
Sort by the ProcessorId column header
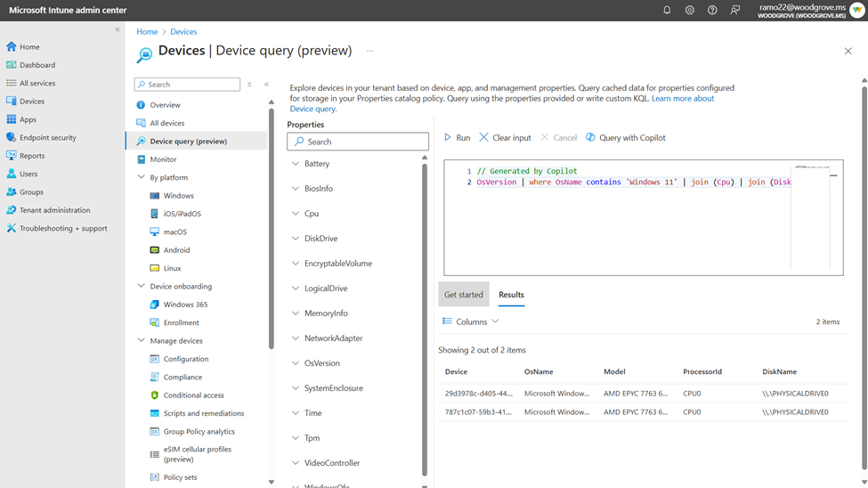[702, 371]
